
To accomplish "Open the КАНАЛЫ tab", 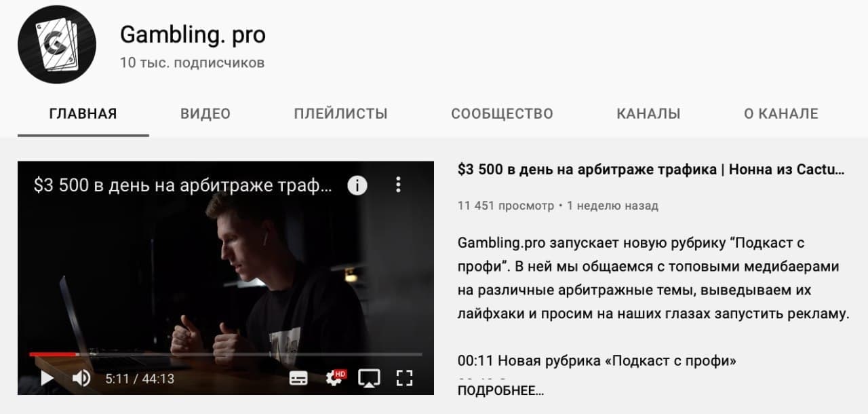I will click(648, 114).
